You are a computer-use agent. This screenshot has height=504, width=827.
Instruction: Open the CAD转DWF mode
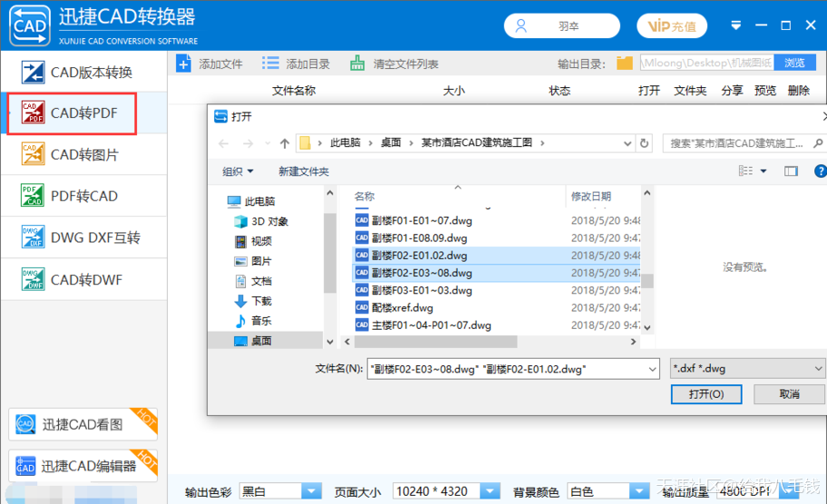point(84,279)
